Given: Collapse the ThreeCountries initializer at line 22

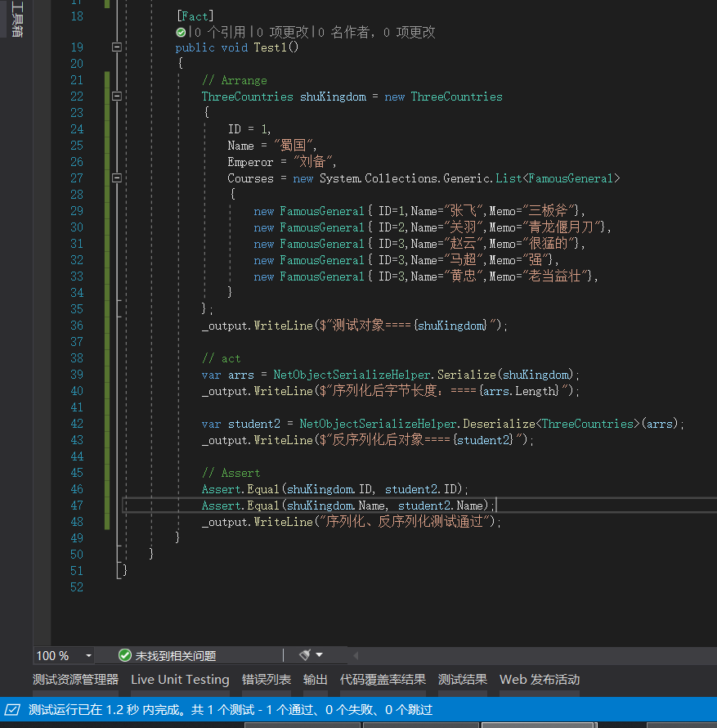Looking at the screenshot, I should click(x=117, y=96).
